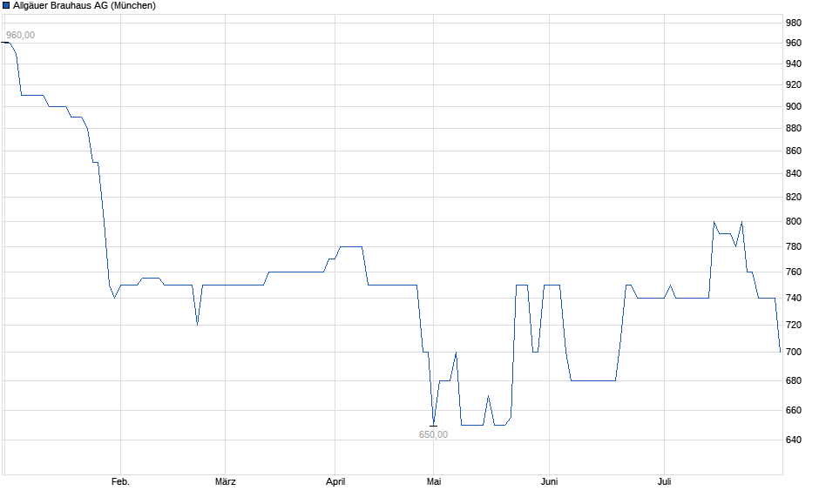Viewport: 819px width, 504px height.
Task: Click the 660 price axis label
Action: 794,411
